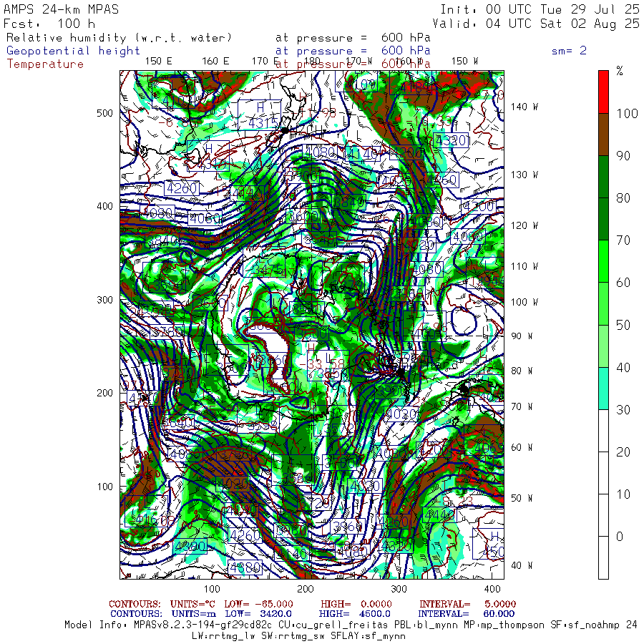Screen dimensions: 644x644
Task: Click the '4030' boxed contour label
Action: point(401,414)
